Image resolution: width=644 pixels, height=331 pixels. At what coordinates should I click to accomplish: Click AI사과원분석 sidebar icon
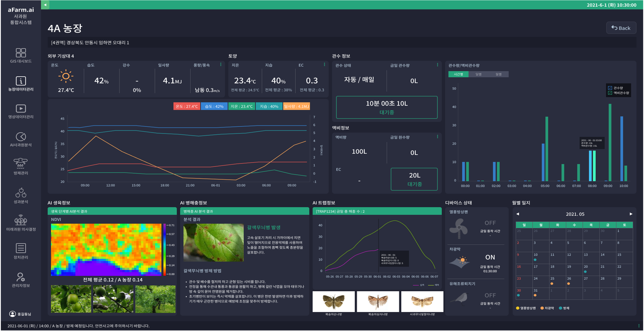(21, 137)
